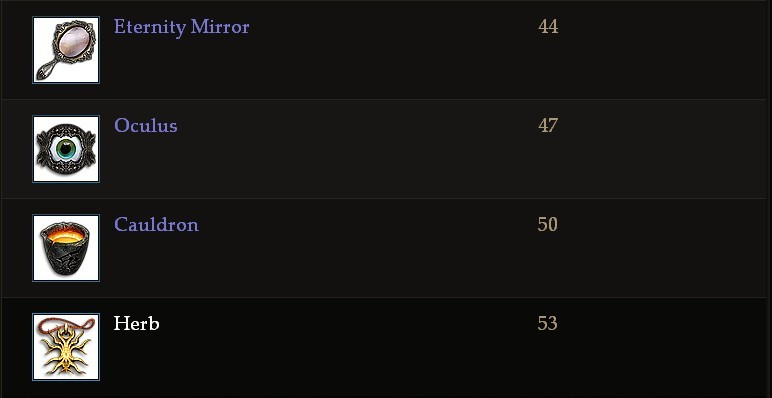Image resolution: width=772 pixels, height=398 pixels.
Task: Click level value 53 in Herb row
Action: [x=547, y=324]
